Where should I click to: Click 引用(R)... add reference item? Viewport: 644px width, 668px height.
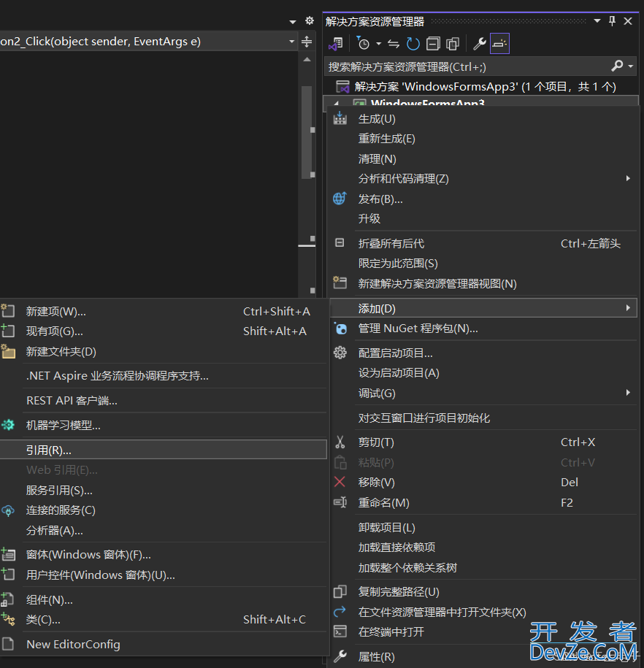tap(164, 450)
